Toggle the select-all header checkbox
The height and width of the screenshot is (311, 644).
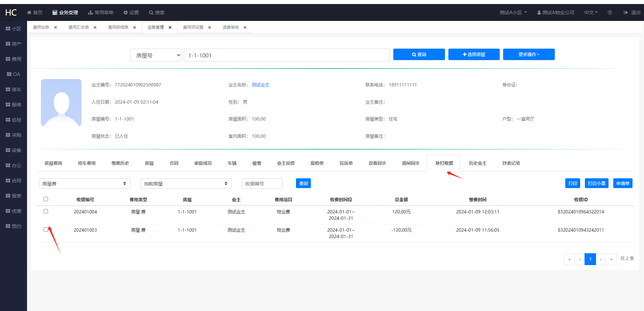pos(46,199)
